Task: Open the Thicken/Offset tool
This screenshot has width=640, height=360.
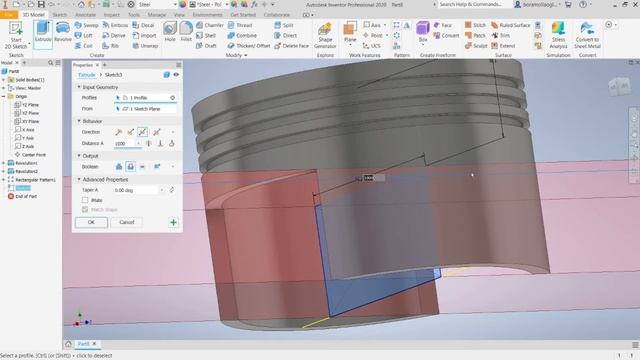Action: [x=249, y=46]
